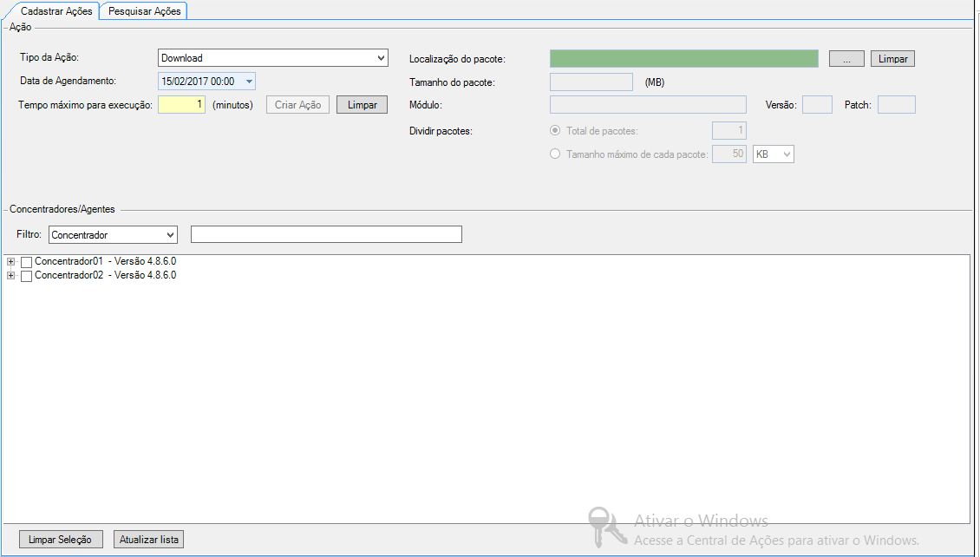Click the Total de pacotes number field
Viewport: 980px width, 557px height.
(x=729, y=131)
